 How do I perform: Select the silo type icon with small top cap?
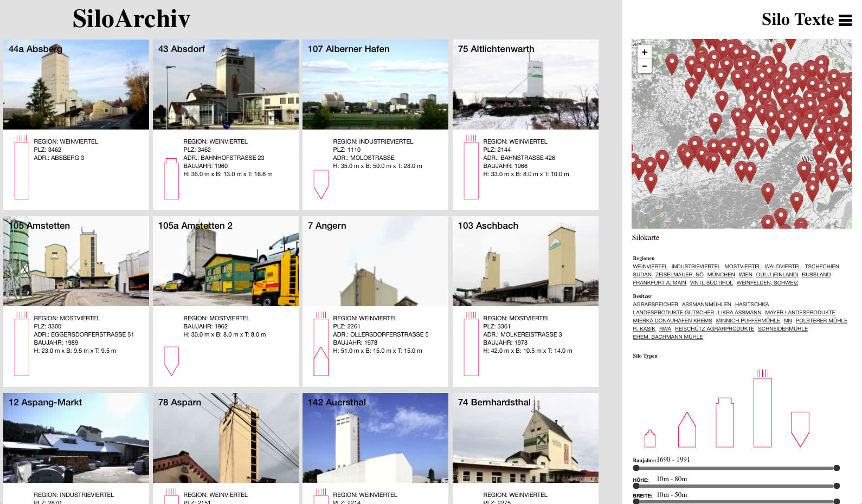click(x=725, y=422)
